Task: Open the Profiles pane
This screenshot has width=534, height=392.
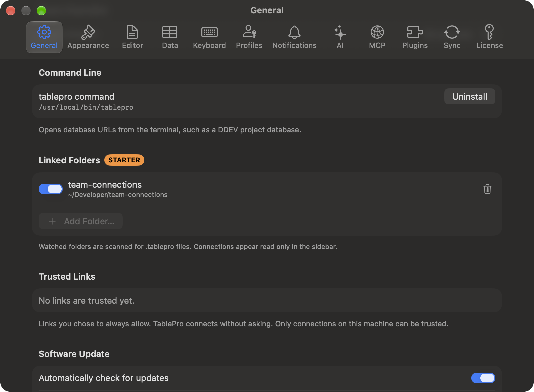Action: [x=249, y=37]
